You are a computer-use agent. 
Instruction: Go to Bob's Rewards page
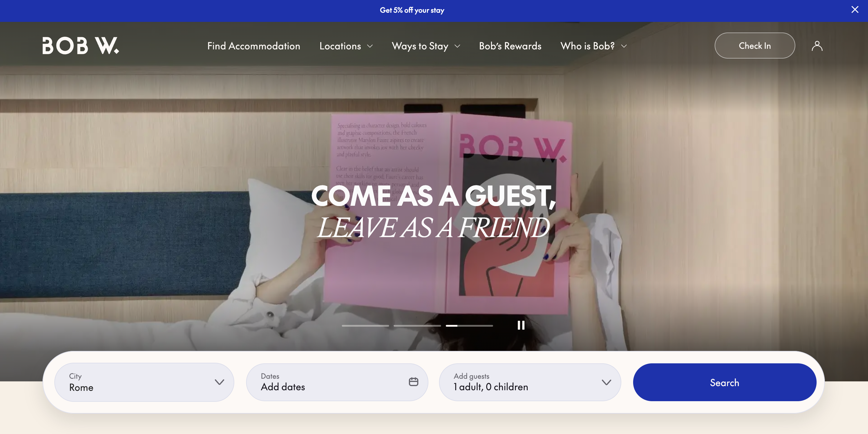(510, 46)
